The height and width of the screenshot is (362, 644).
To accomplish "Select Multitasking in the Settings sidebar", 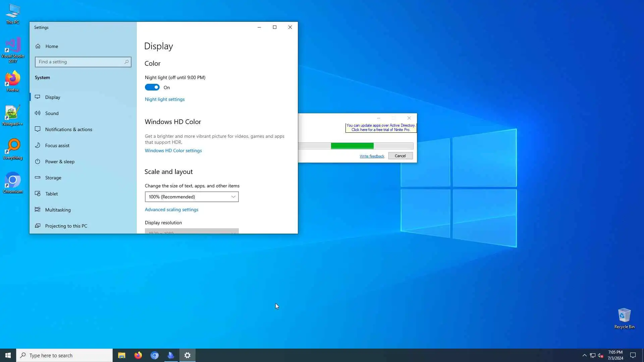I will (58, 210).
